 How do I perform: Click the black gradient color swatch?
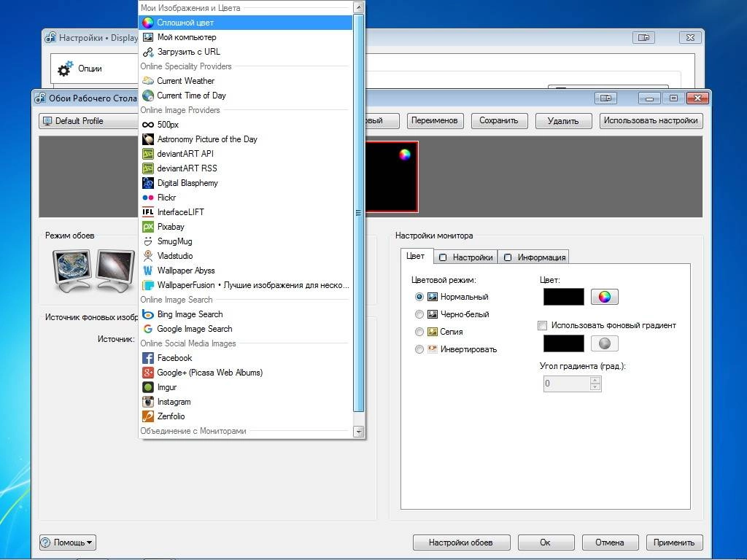coord(564,343)
